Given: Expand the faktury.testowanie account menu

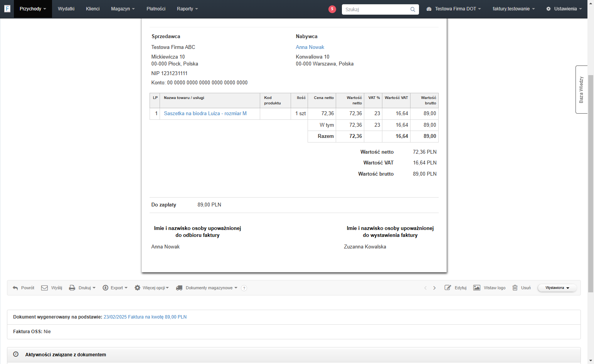Looking at the screenshot, I should 513,9.
